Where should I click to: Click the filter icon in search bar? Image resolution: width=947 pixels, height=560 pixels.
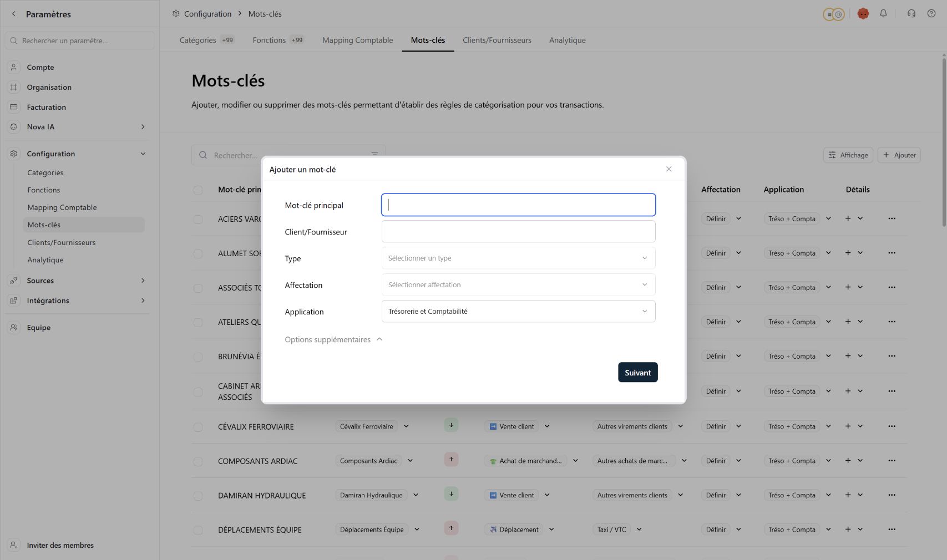(374, 155)
